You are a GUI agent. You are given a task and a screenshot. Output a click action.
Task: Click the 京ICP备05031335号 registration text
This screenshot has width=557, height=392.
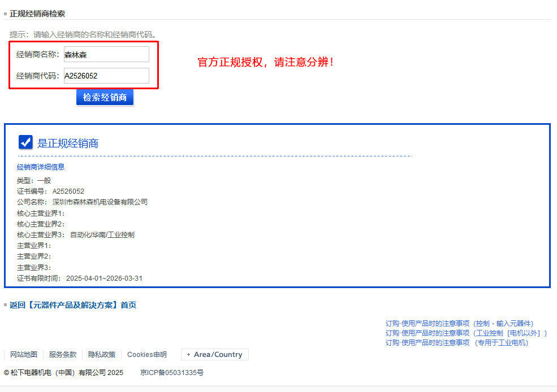click(172, 373)
